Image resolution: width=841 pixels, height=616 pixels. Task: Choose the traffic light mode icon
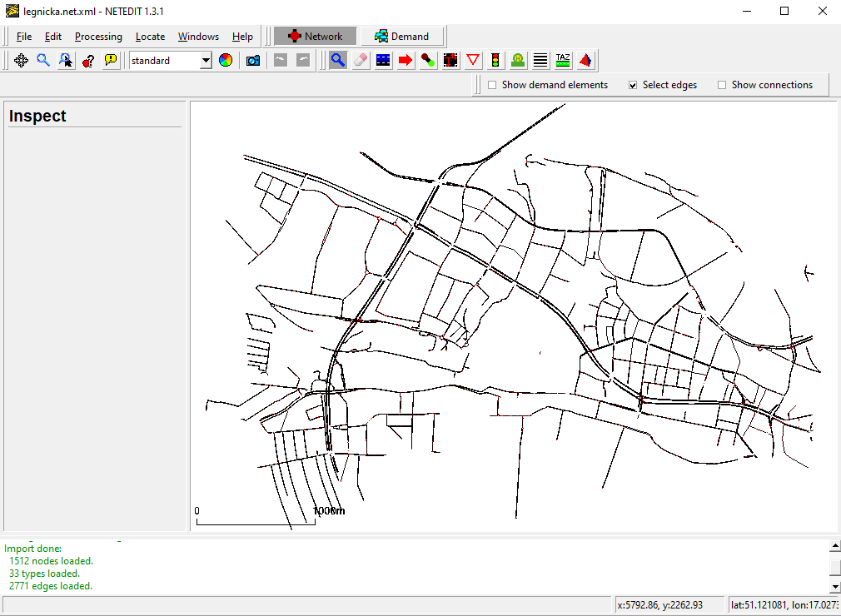tap(495, 60)
